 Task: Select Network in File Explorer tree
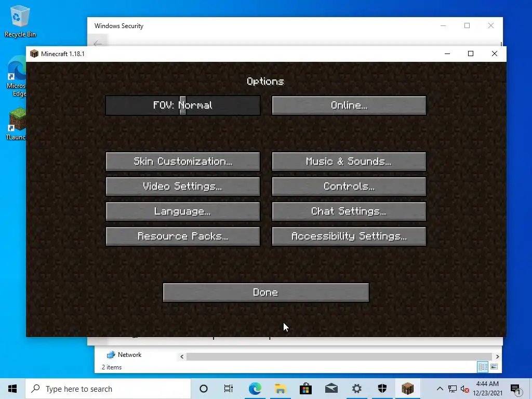coord(124,355)
